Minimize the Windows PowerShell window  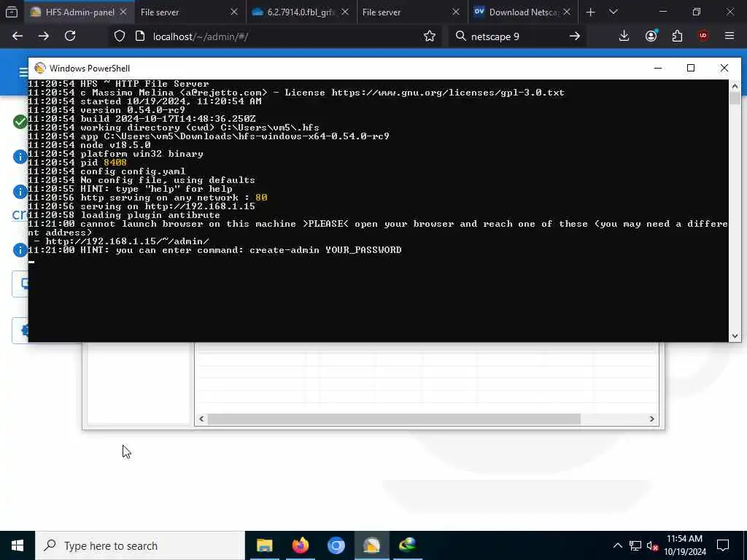point(658,68)
